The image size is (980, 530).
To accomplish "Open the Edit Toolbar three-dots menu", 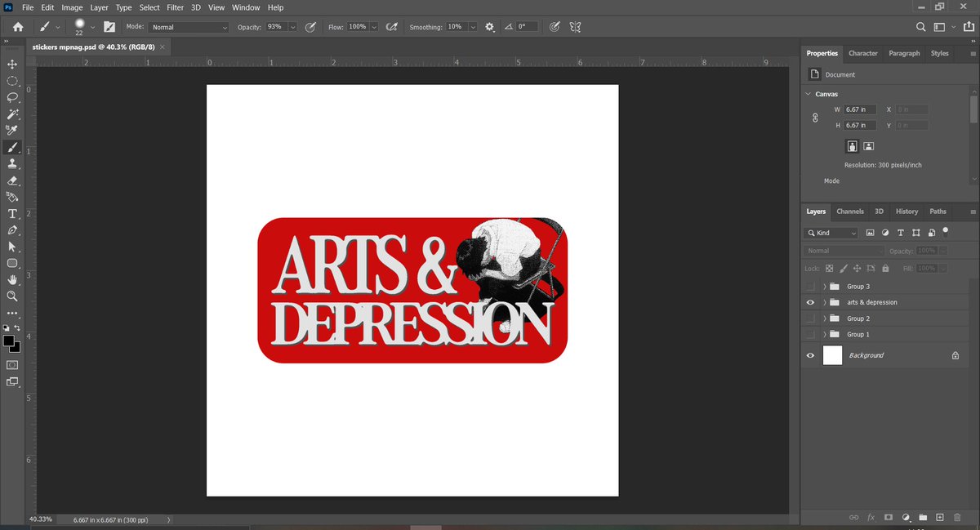I will 12,313.
